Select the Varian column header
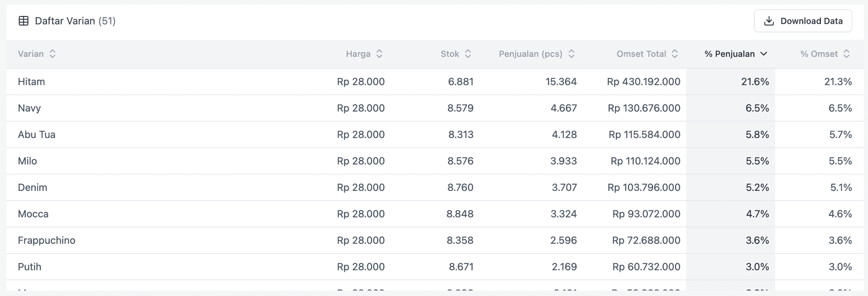The image size is (868, 296). tap(31, 54)
